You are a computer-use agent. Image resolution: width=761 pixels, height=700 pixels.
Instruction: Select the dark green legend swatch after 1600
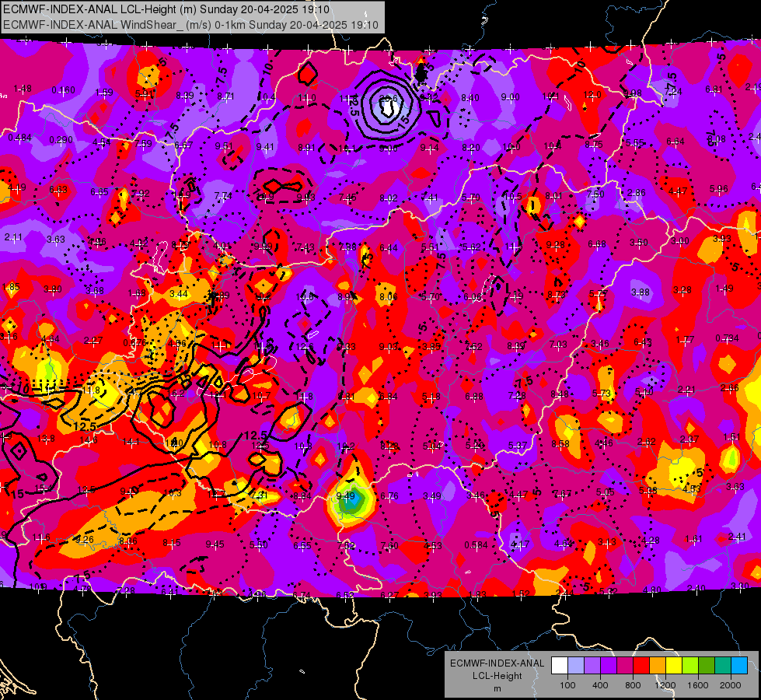pos(706,666)
